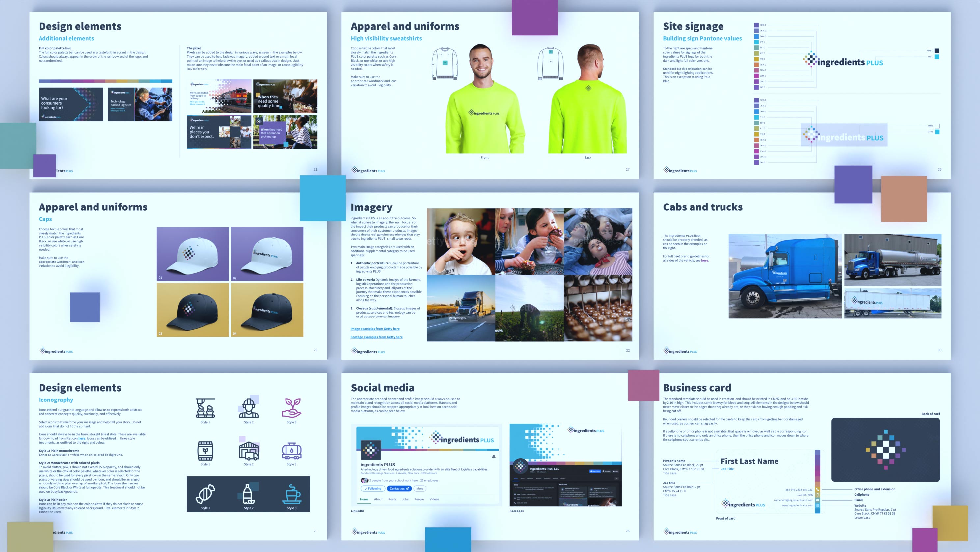The width and height of the screenshot is (980, 552).
Task: Click the purple hand holding plant icon
Action: coord(291,408)
